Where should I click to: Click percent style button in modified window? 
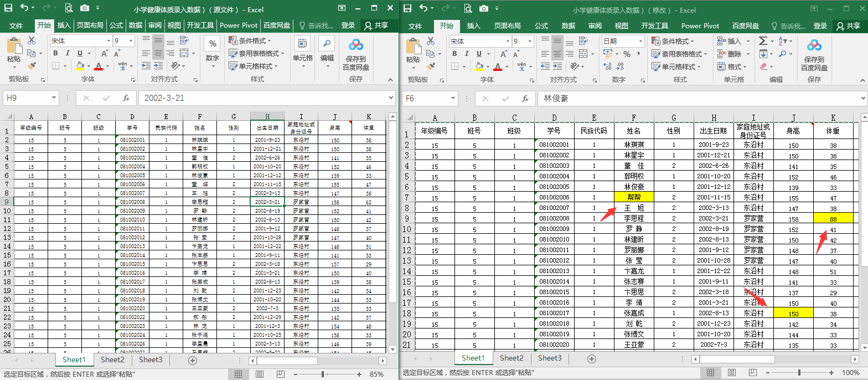coord(627,54)
